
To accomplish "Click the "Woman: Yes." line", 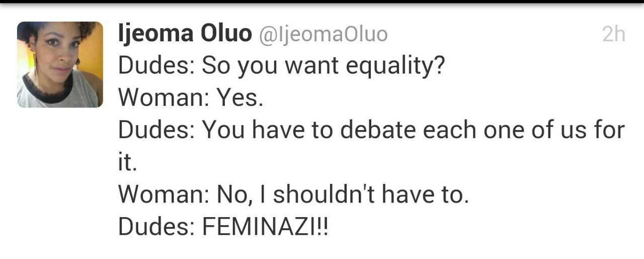I will click(x=191, y=99).
